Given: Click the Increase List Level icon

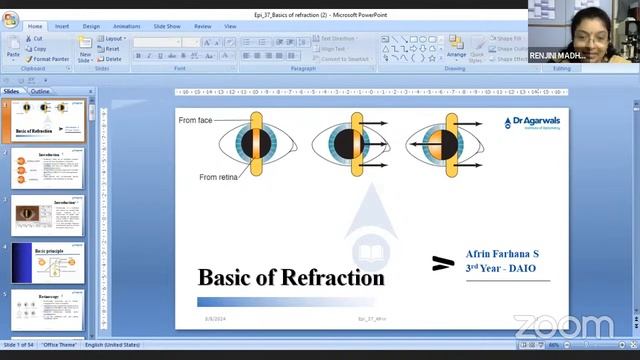Looking at the screenshot, I should pos(290,42).
